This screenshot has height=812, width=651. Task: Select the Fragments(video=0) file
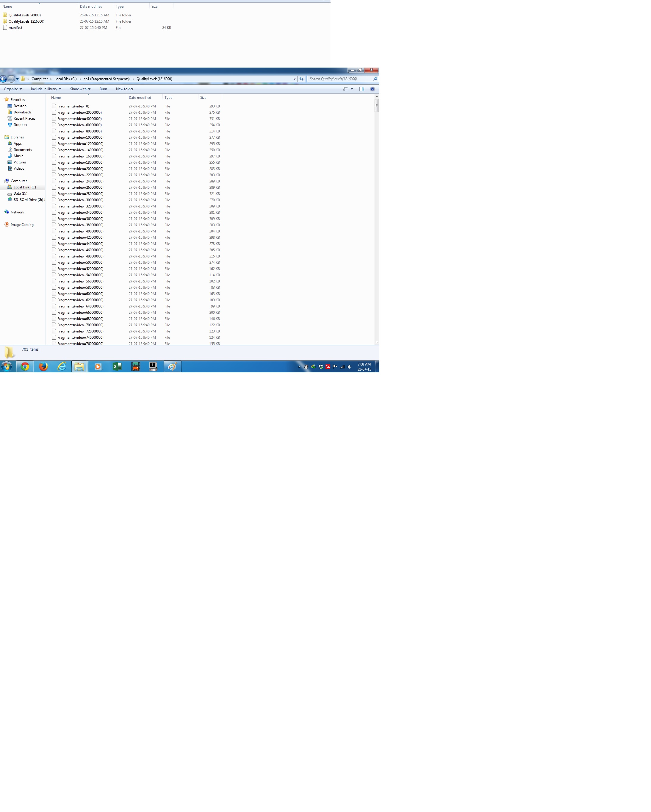click(x=73, y=106)
